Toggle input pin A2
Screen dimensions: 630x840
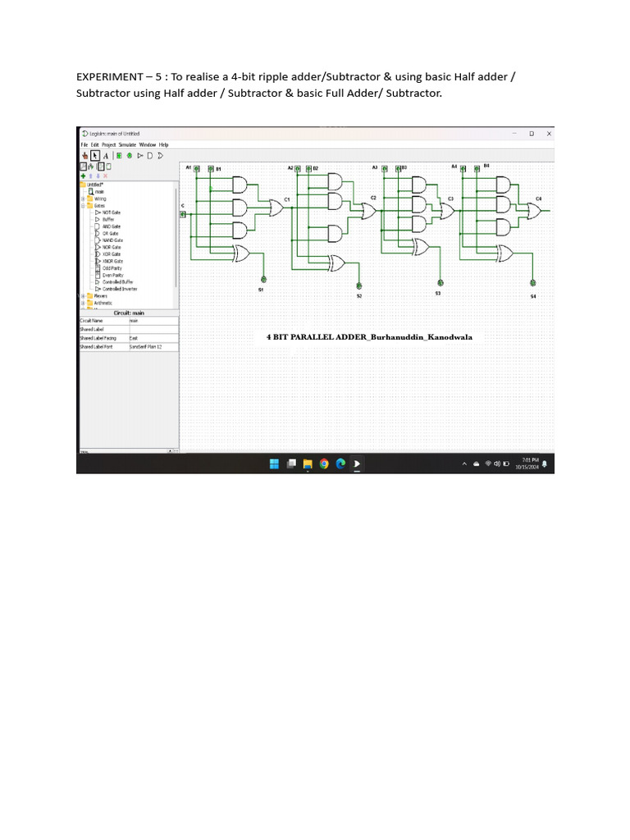click(298, 169)
